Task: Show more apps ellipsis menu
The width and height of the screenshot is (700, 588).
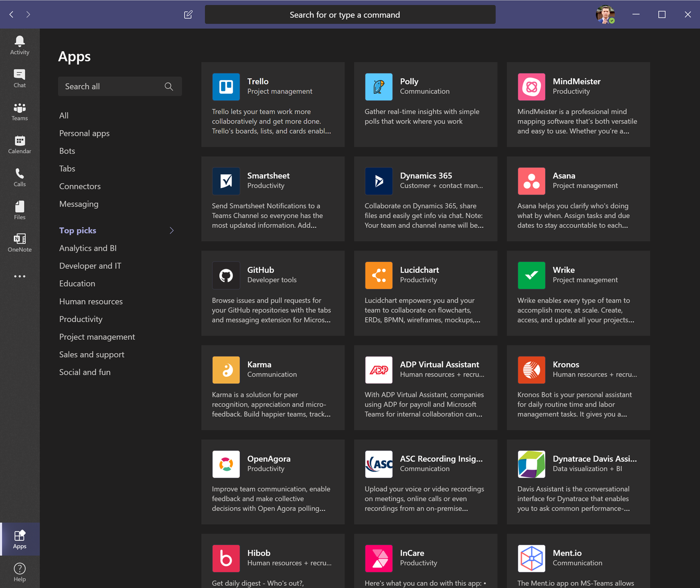Action: (x=20, y=276)
